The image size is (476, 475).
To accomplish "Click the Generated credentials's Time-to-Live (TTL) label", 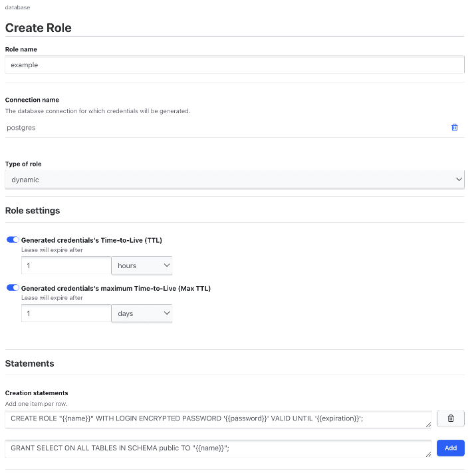I will pos(92,240).
